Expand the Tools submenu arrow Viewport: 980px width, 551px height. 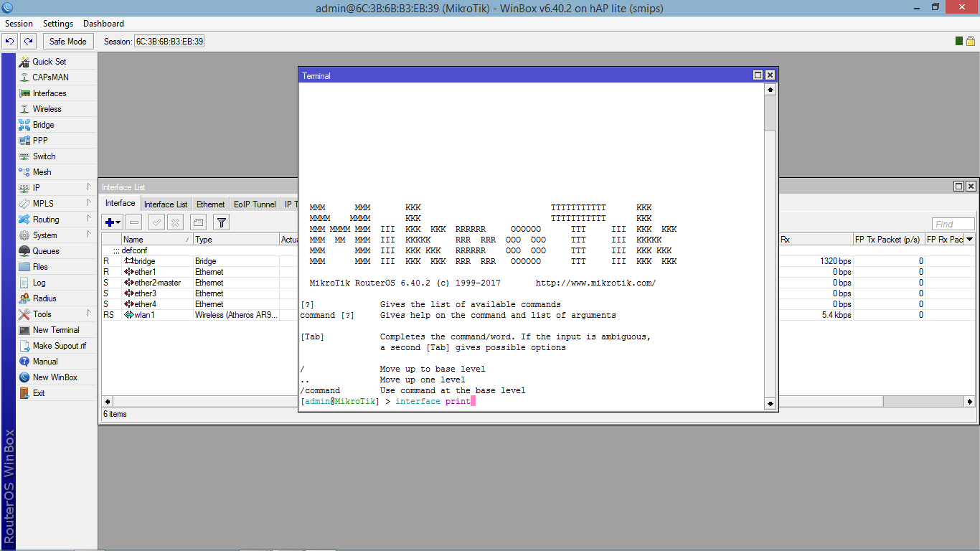point(89,314)
